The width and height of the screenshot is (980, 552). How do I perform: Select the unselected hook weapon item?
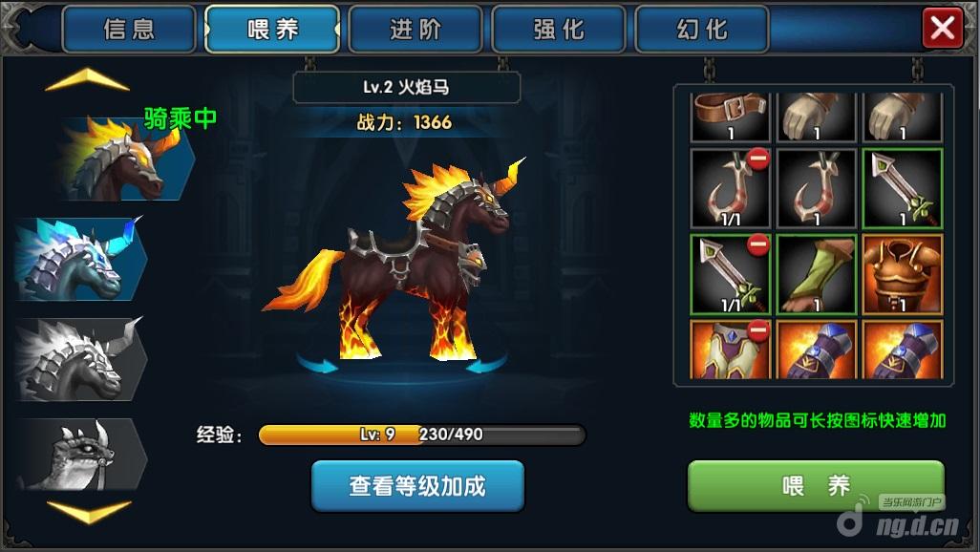(x=817, y=188)
